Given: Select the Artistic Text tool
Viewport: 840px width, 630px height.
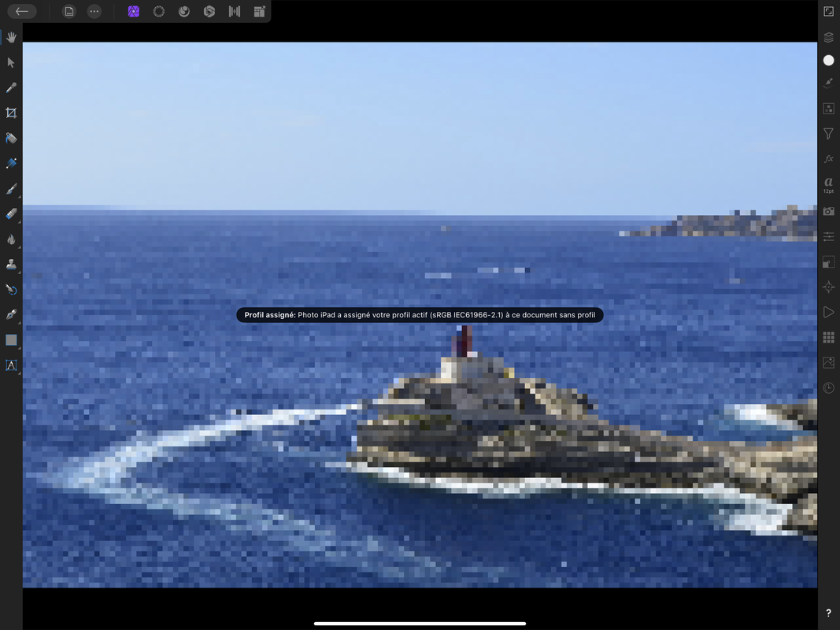Looking at the screenshot, I should tap(11, 365).
